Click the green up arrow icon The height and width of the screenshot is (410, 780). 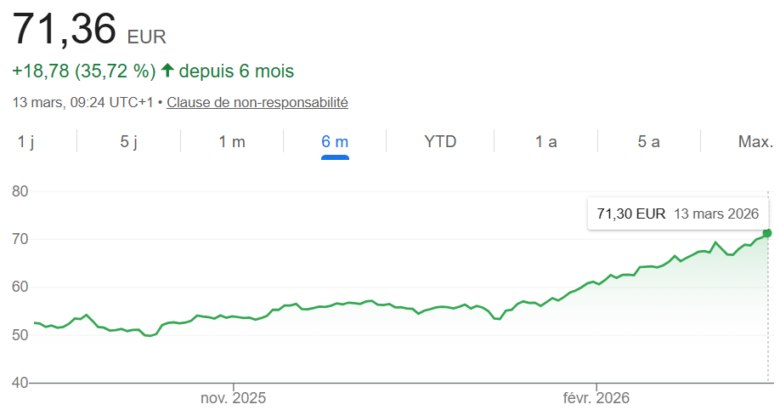point(167,72)
